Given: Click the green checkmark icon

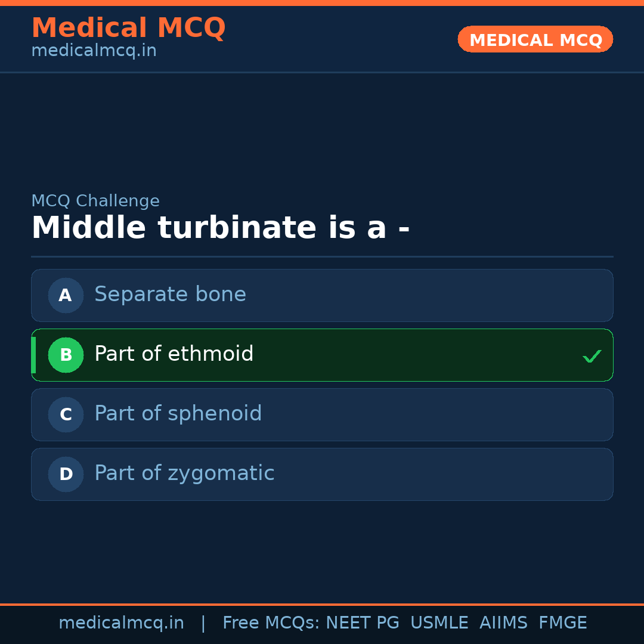Looking at the screenshot, I should click(592, 357).
